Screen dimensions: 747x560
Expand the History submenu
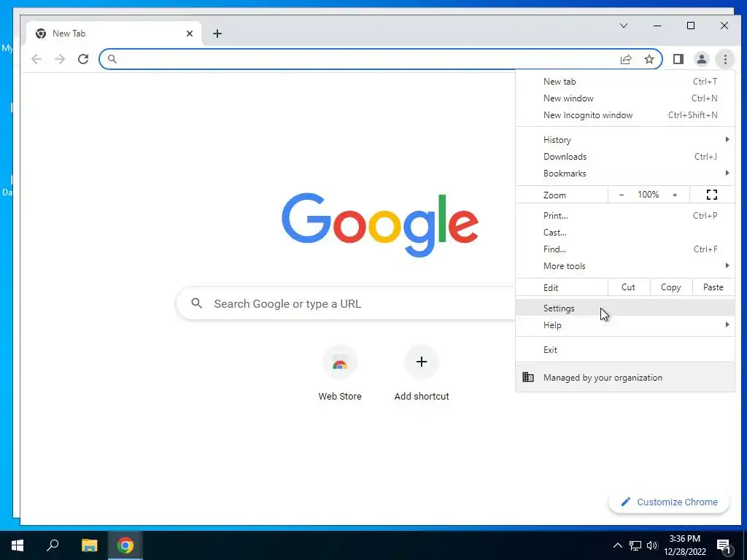point(625,139)
